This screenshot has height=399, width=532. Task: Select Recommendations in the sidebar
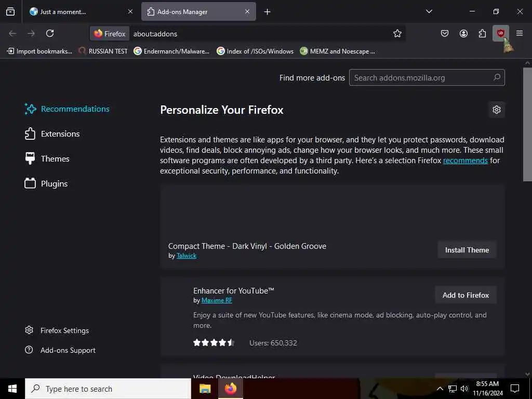pyautogui.click(x=67, y=109)
